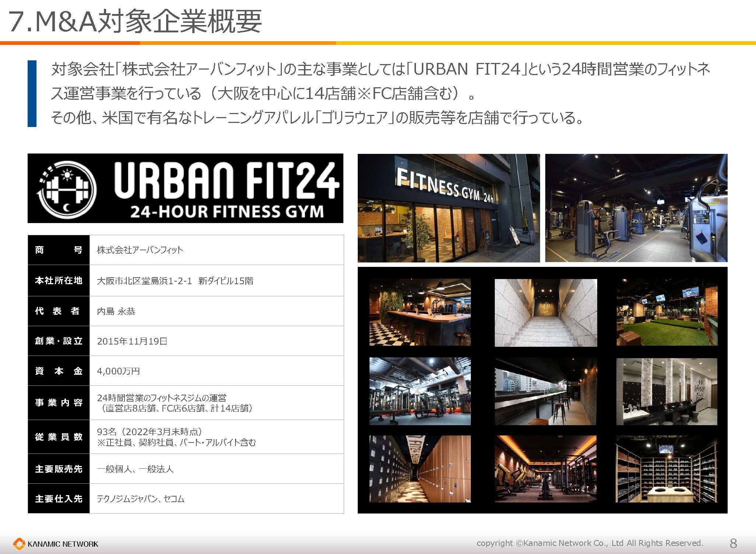Click the 商号 table header cell
This screenshot has width=756, height=554.
[59, 250]
